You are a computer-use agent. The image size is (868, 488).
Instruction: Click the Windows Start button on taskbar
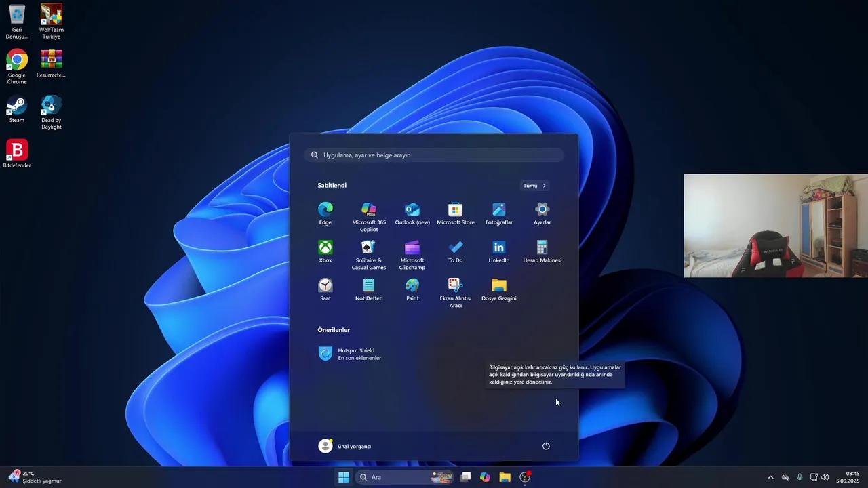(x=344, y=477)
